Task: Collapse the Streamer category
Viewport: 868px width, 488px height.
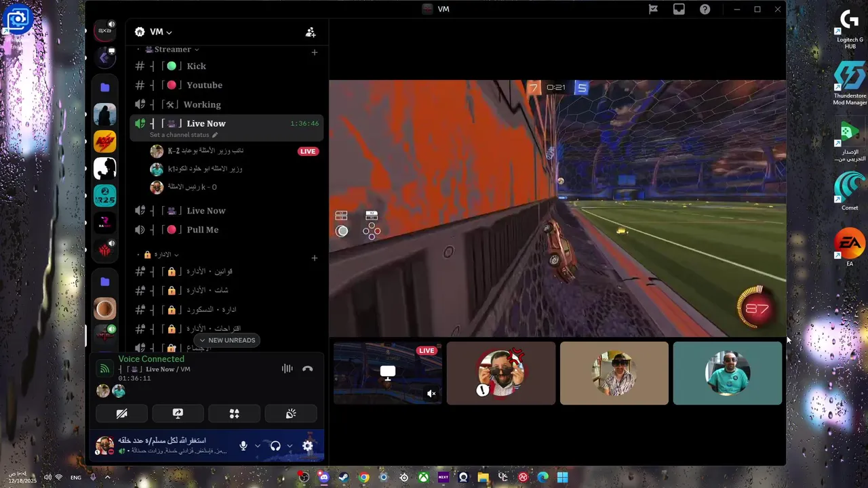Action: 172,49
